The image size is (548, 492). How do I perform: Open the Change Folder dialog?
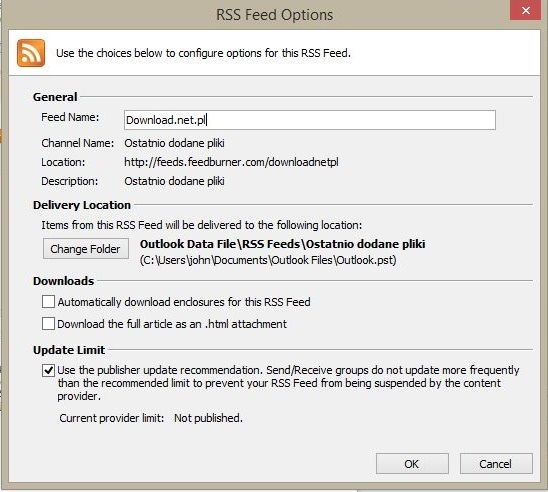pos(86,249)
